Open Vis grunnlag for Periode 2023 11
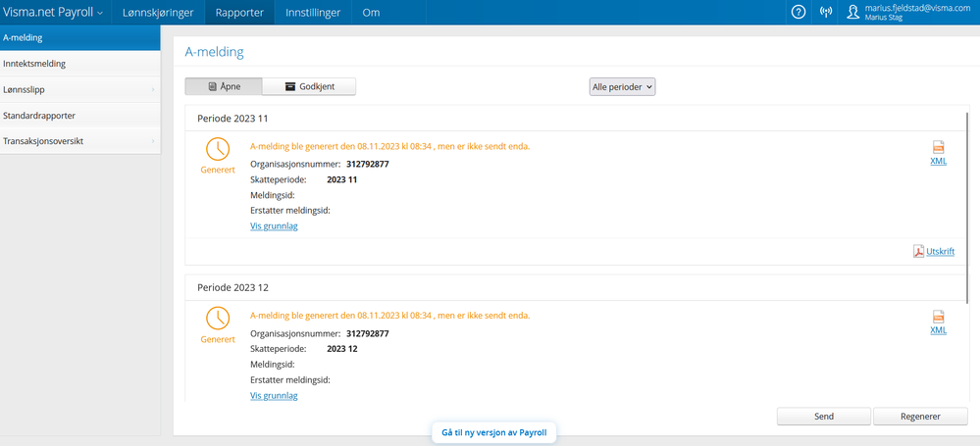Screen dimensions: 980x446 click(274, 226)
